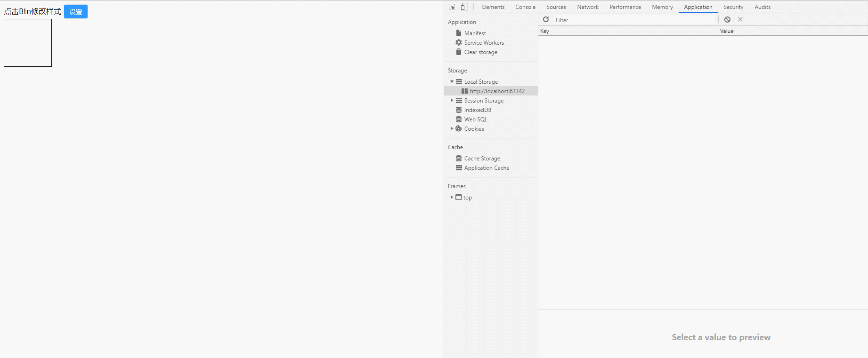Click the inspect element picker icon
Viewport: 868px width, 358px height.
click(452, 7)
